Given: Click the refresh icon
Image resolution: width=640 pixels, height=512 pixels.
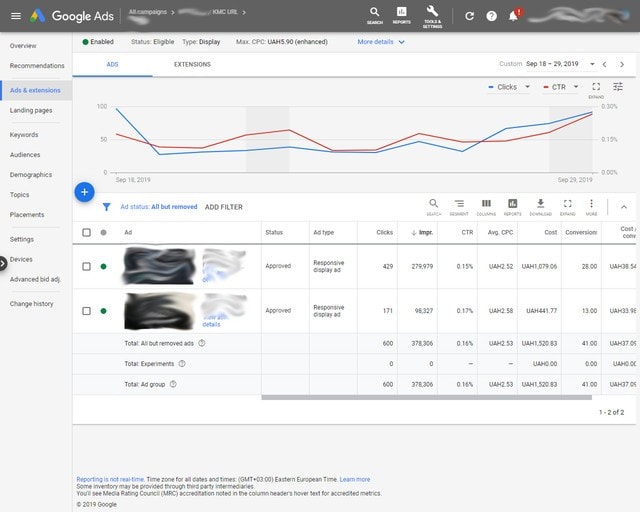Looking at the screenshot, I should (x=470, y=16).
